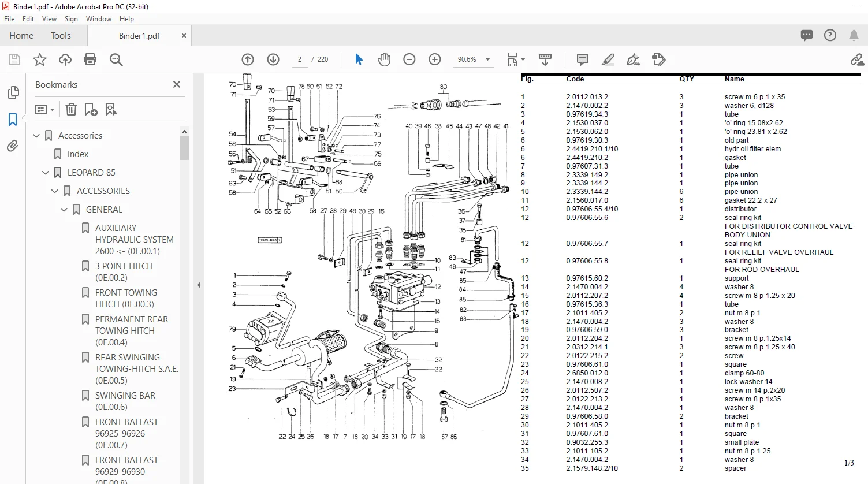Viewport: 868px width, 484px height.
Task: Open the PERMANENT REAR TOWING HITCH bookmark
Action: click(x=131, y=331)
